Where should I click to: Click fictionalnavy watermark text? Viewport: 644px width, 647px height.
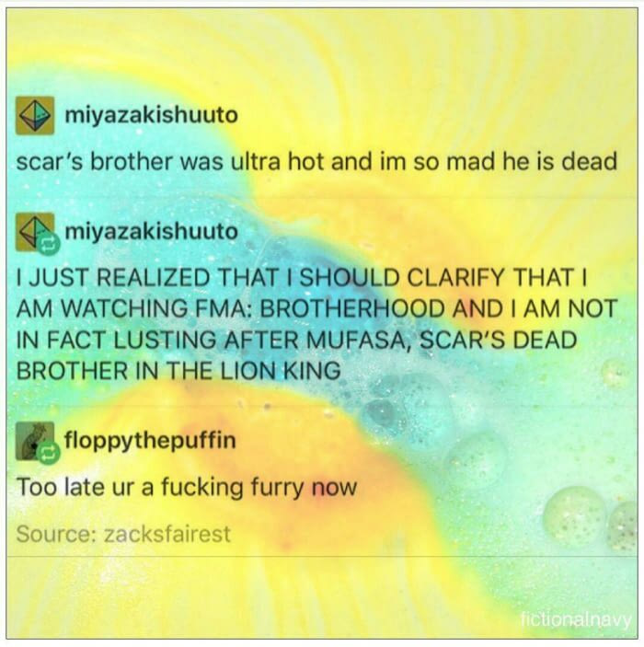576,620
